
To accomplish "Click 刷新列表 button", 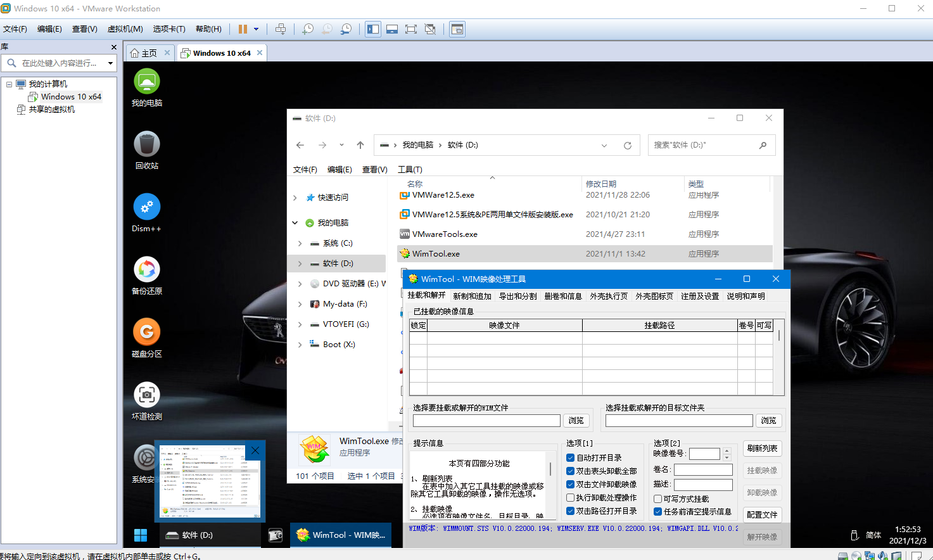I will tap(762, 449).
